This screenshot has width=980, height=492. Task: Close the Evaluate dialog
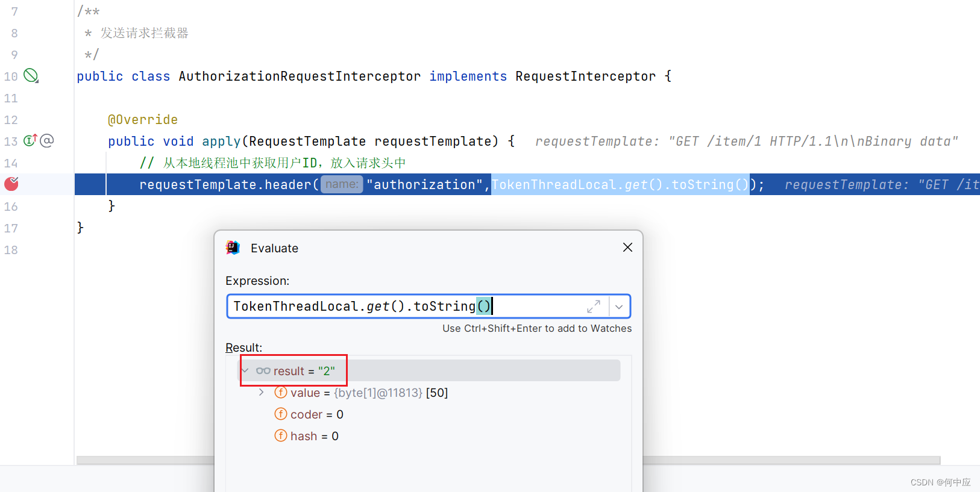[627, 248]
